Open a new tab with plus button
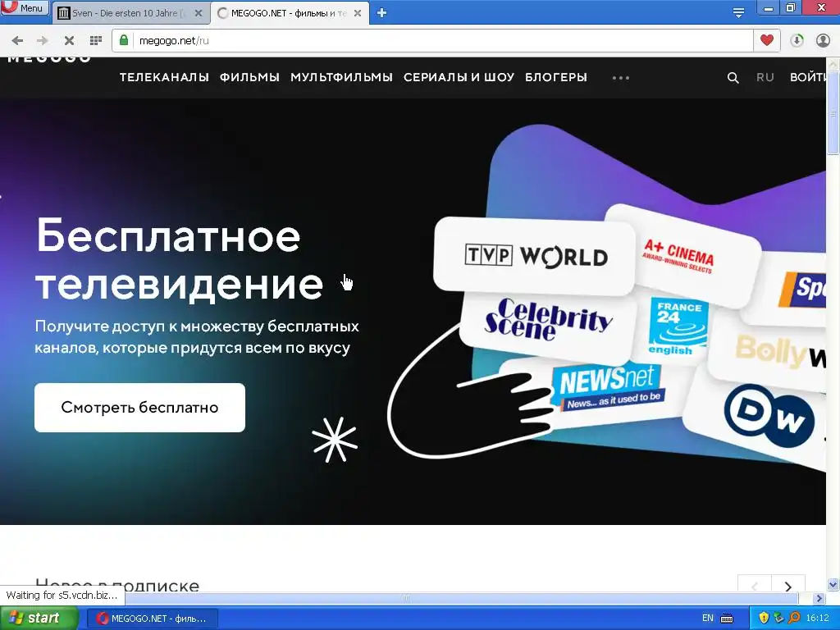Screen dimensions: 840x630 click(x=382, y=13)
